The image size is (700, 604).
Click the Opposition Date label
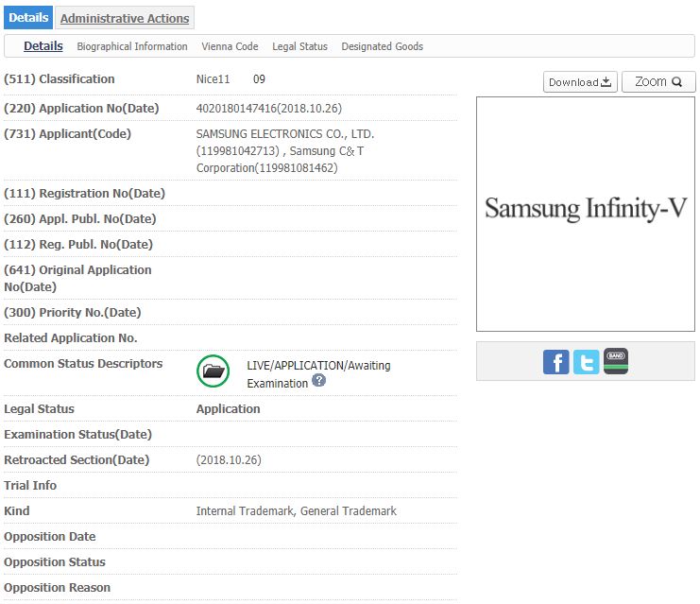[49, 537]
